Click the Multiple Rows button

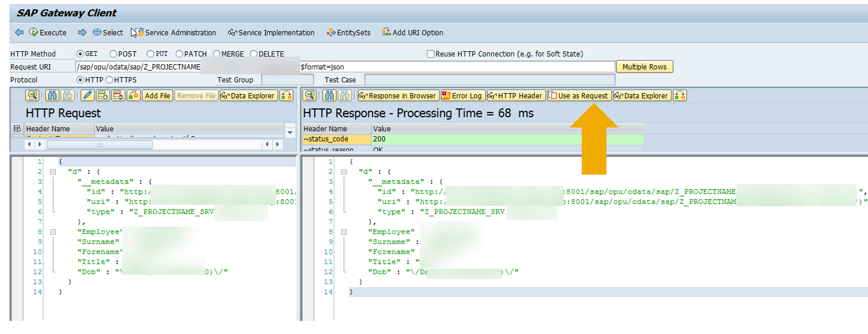[x=644, y=67]
